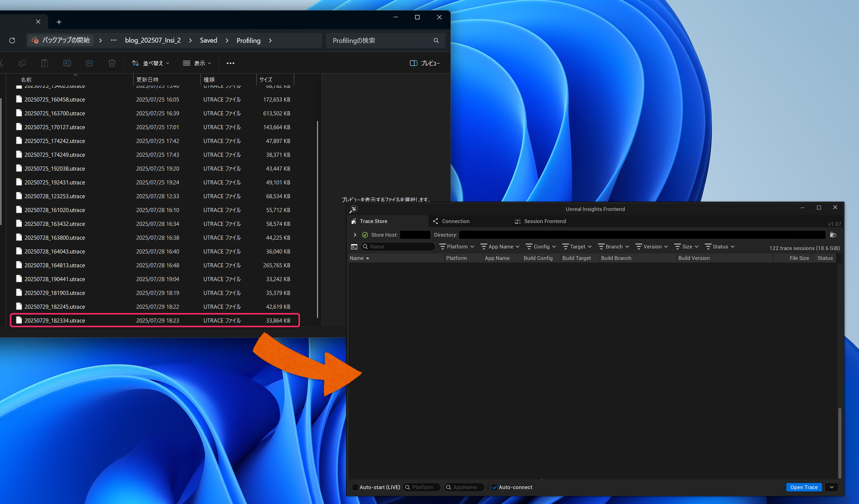
Task: Disable the Auto-connect checkbox
Action: click(494, 487)
